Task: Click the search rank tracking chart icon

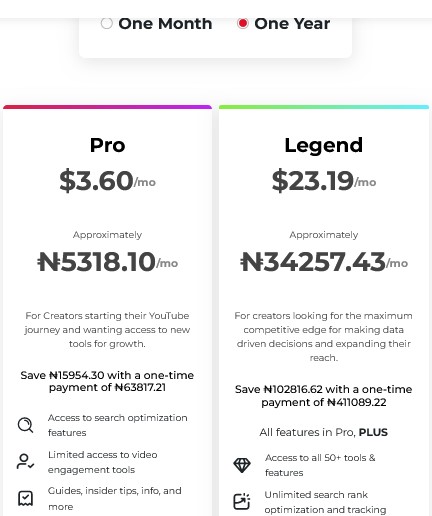Action: pyautogui.click(x=242, y=501)
